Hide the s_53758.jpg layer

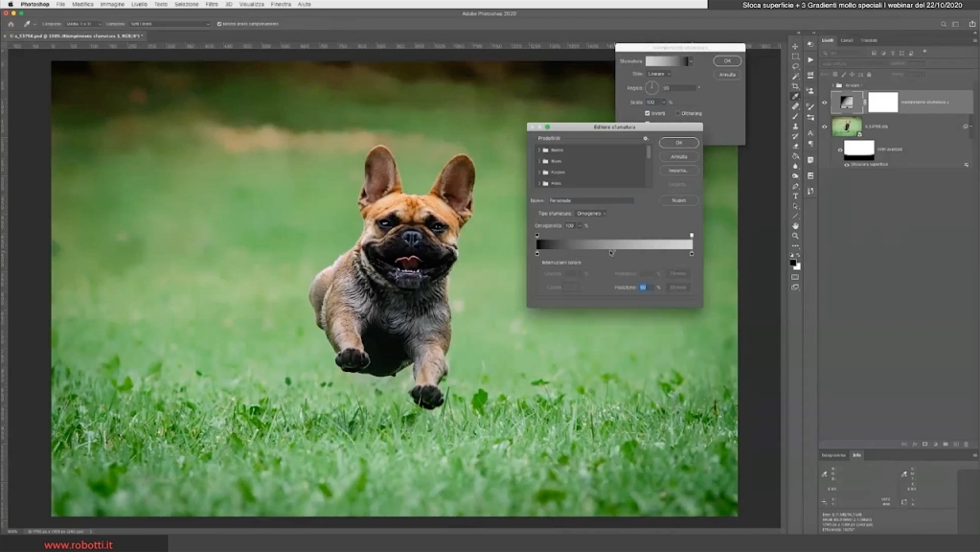[x=825, y=126]
